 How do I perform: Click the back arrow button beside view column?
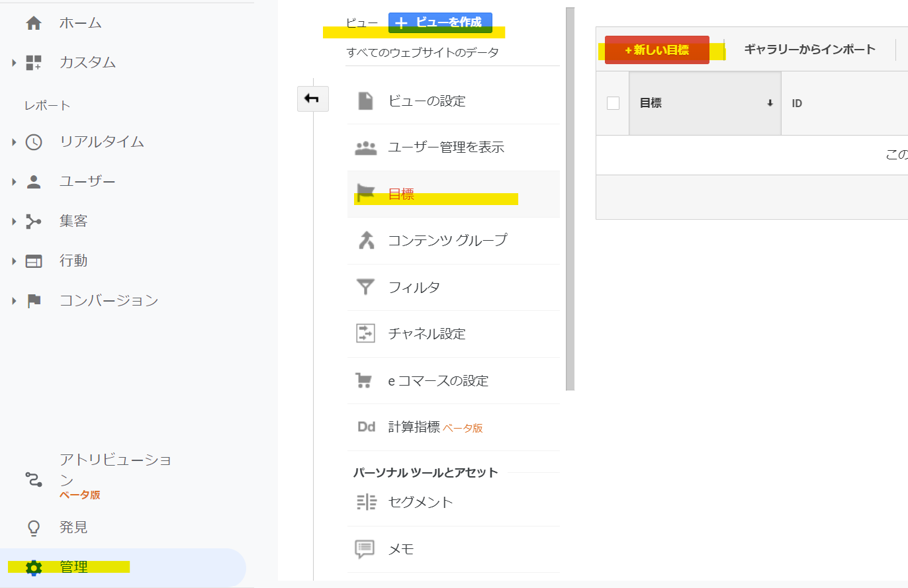(x=313, y=99)
